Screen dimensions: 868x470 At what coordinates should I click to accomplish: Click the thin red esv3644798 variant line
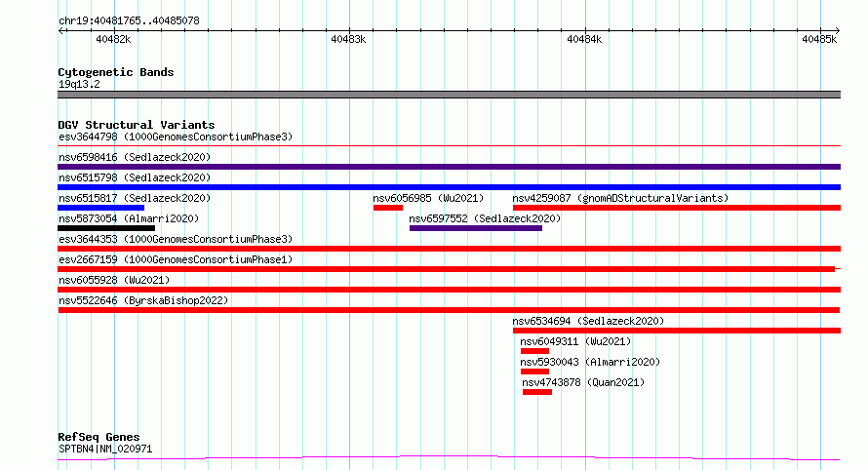point(449,146)
